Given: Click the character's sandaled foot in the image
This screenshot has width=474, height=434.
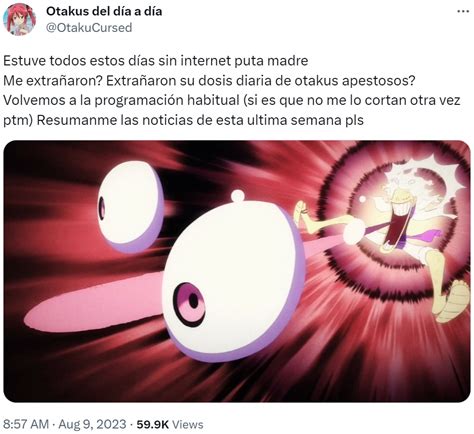Looking at the screenshot, I should (x=450, y=298).
